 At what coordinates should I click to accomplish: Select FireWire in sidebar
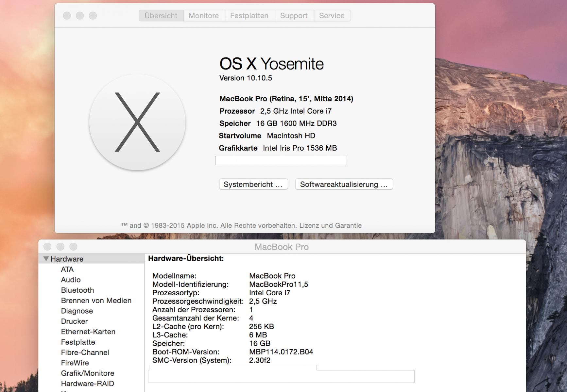pos(75,363)
